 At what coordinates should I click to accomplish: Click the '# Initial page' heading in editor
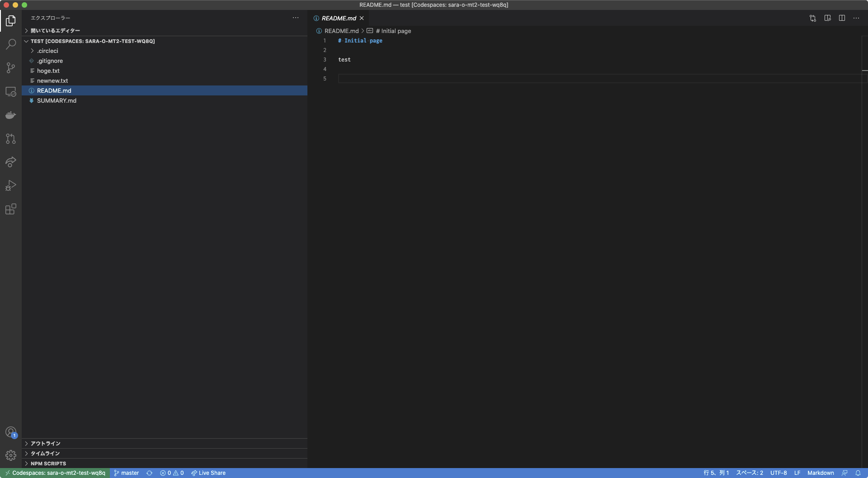(360, 41)
